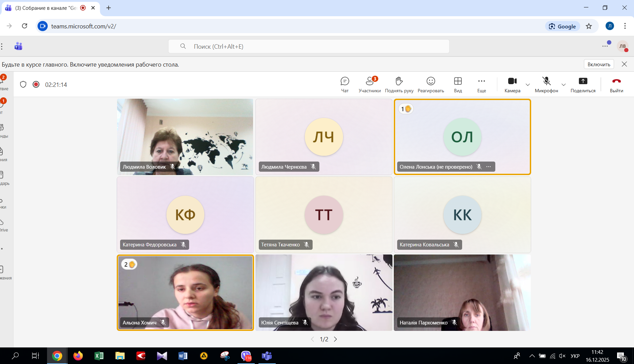Open Еще more actions menu
The image size is (634, 364).
click(x=481, y=84)
